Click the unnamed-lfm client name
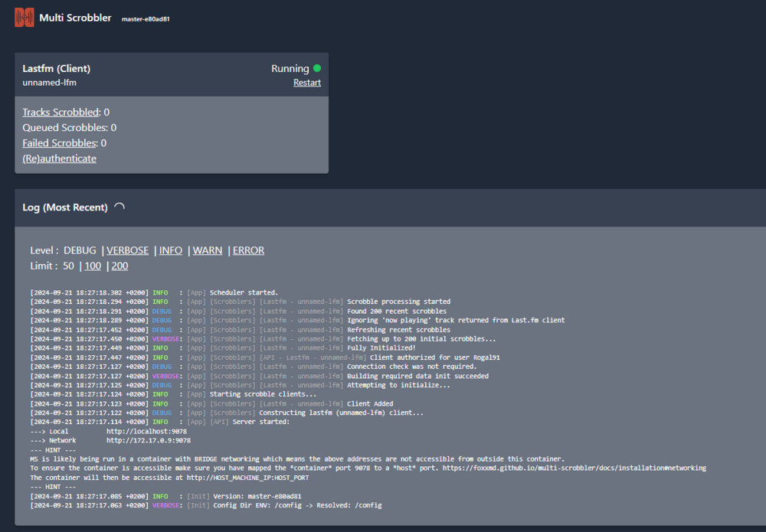The image size is (766, 532). point(49,83)
